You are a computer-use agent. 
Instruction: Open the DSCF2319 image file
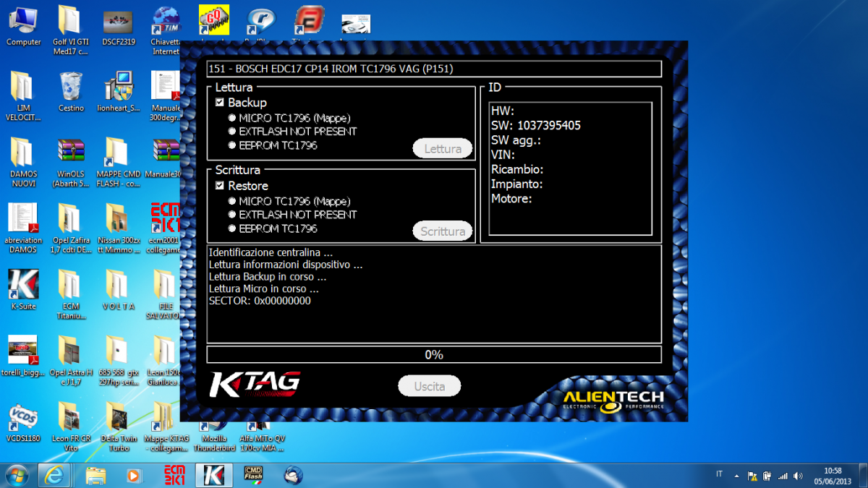118,26
